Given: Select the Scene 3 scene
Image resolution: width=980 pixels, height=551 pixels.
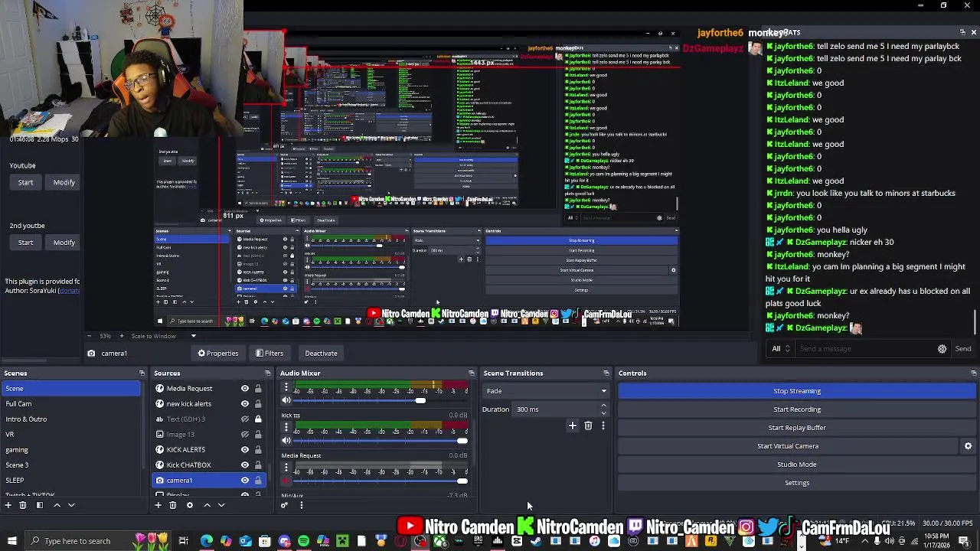Looking at the screenshot, I should (x=70, y=465).
